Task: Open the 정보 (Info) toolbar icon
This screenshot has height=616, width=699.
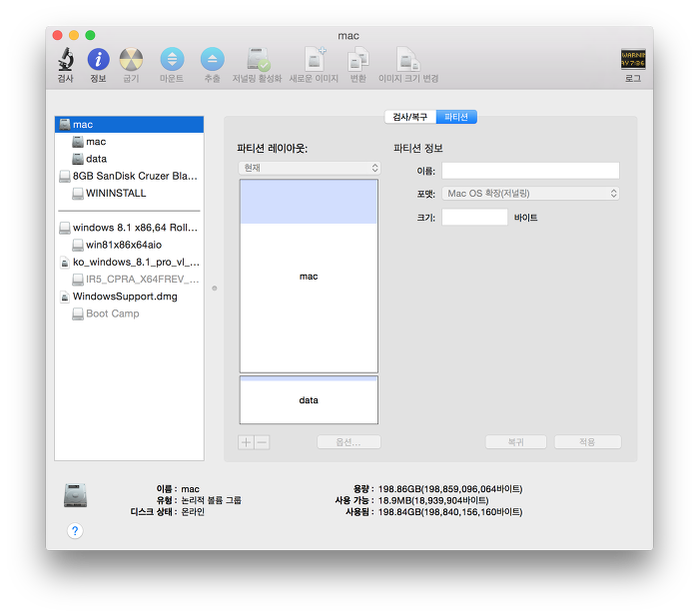Action: [98, 59]
